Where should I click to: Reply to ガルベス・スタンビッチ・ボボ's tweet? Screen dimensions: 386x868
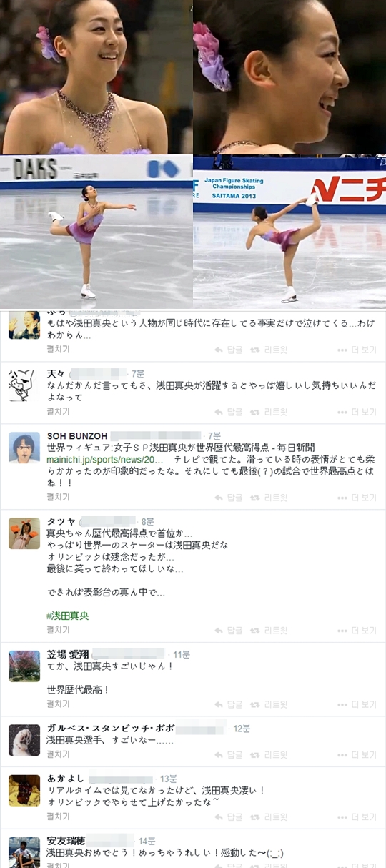[x=229, y=754]
